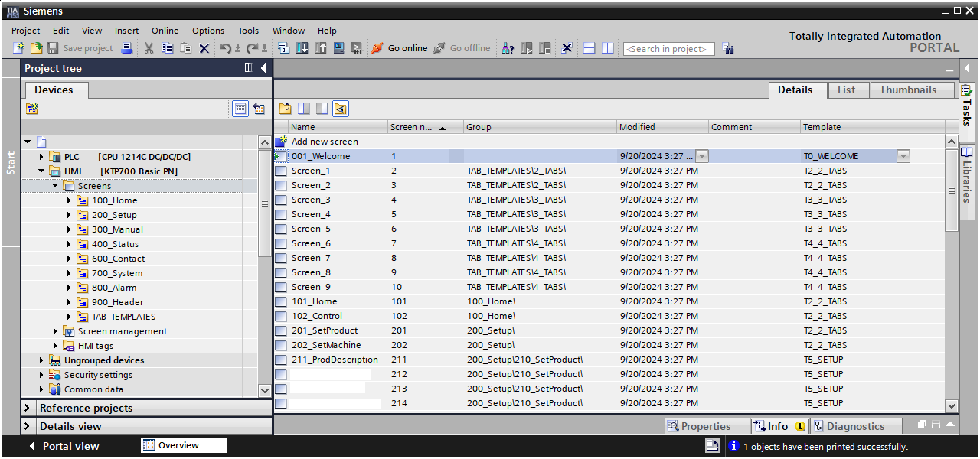Screen dimensions: 980x459
Task: Click the Cut scissors icon in the toolbar
Action: pos(149,48)
